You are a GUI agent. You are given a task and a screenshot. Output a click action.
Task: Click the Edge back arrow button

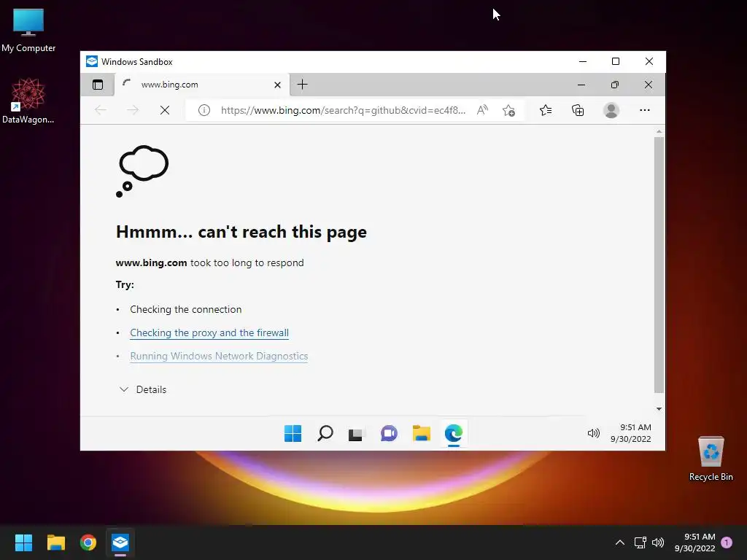(101, 111)
